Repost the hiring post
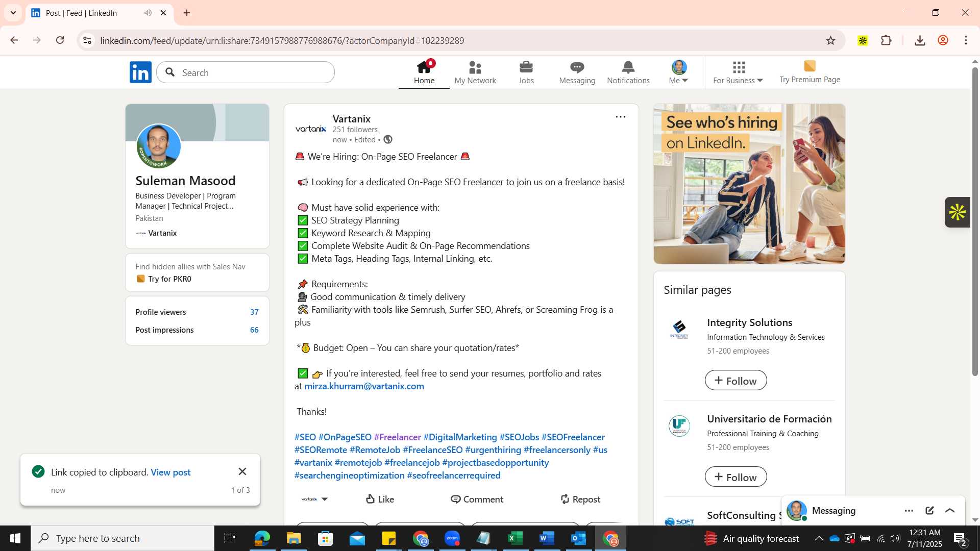980x551 pixels. 580,499
